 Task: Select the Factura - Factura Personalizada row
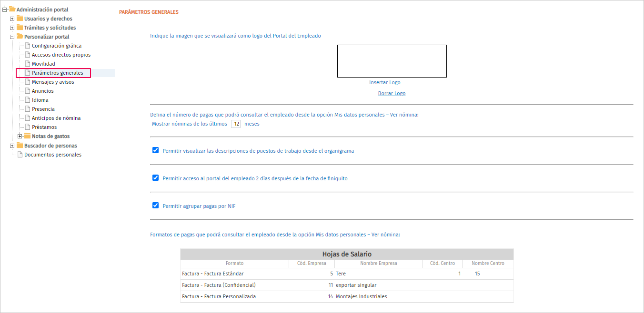pos(347,296)
